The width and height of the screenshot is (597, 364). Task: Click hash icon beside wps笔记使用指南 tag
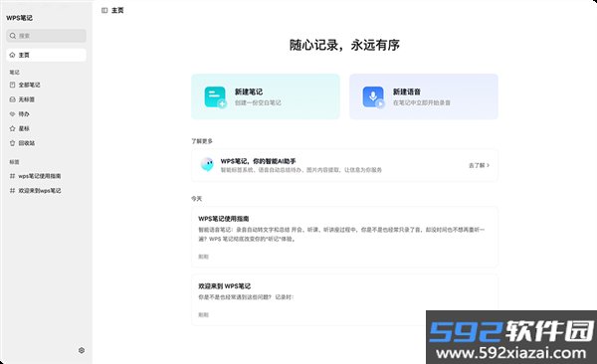12,176
